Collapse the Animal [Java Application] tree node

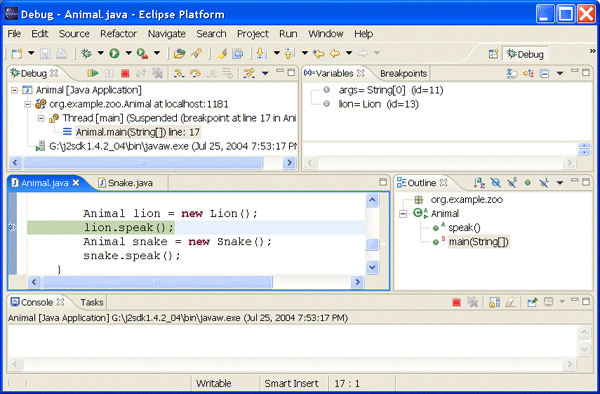coord(14,90)
